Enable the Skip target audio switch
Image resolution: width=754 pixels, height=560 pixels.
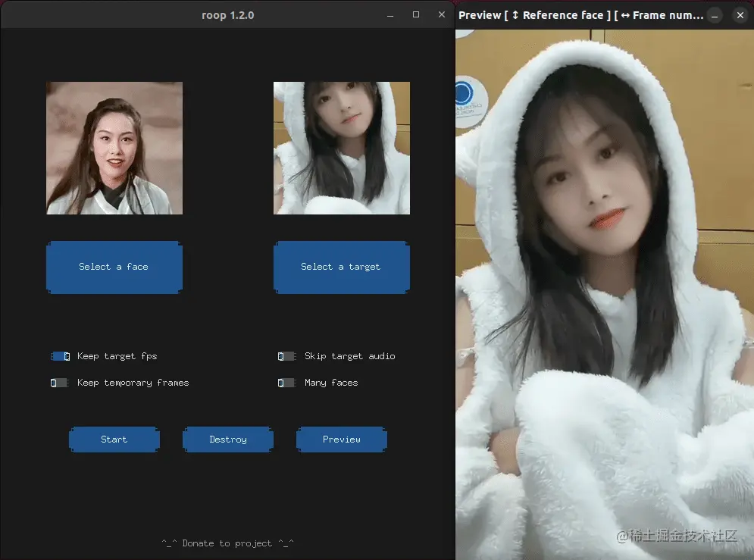point(287,356)
